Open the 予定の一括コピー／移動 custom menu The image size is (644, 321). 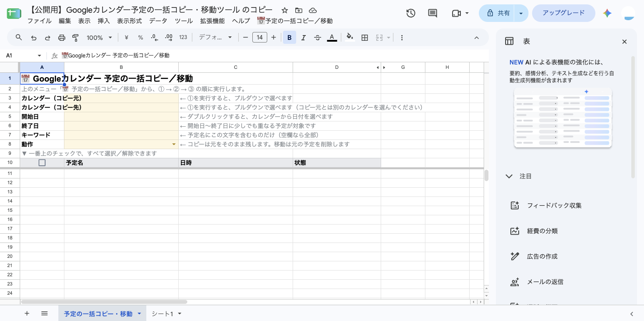click(x=295, y=21)
